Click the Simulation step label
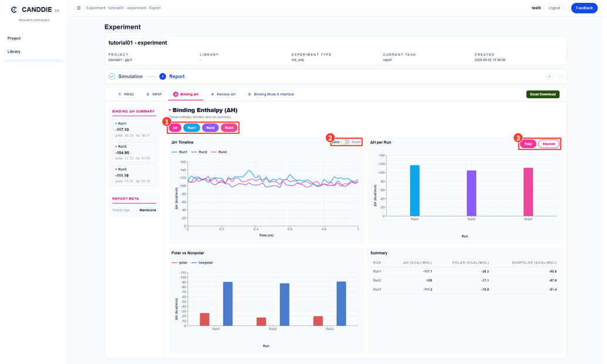 click(130, 76)
